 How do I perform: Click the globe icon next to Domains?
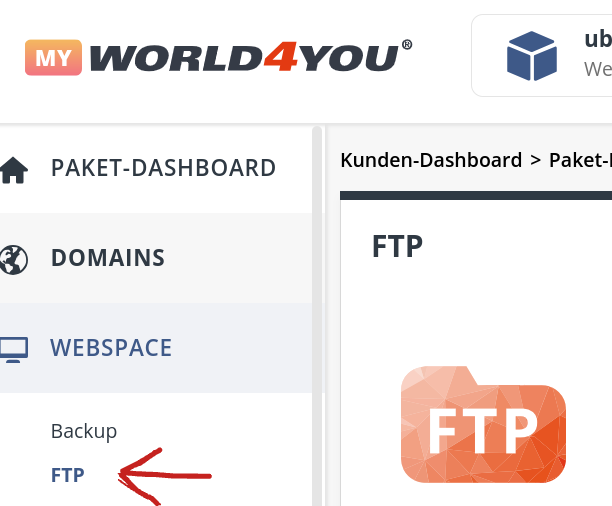[x=13, y=260]
